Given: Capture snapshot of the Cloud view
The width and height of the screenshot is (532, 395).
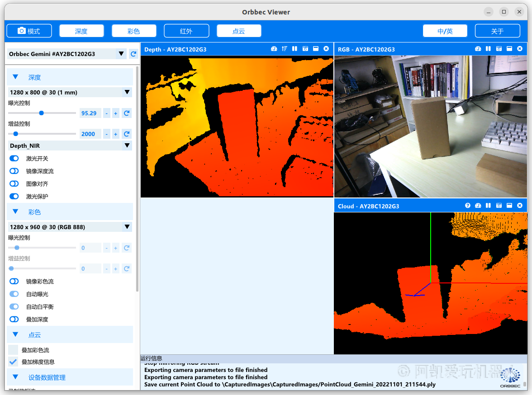Looking at the screenshot, I should click(x=499, y=206).
